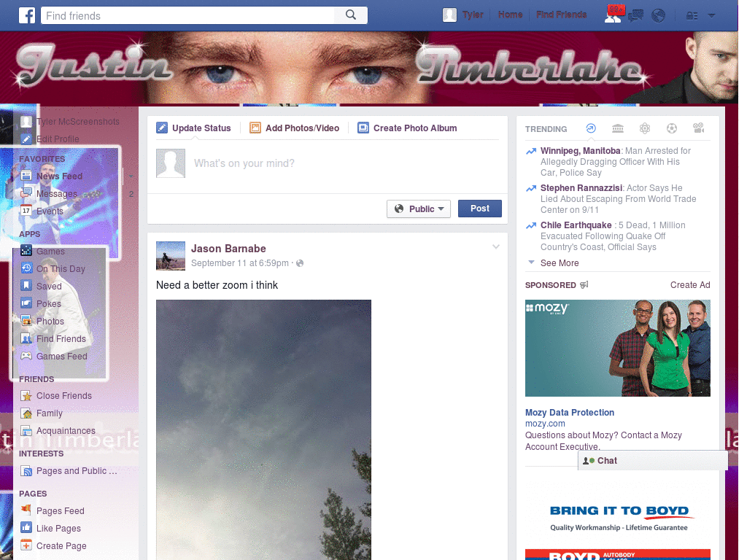Open Tyler profile in top bar

(x=463, y=15)
